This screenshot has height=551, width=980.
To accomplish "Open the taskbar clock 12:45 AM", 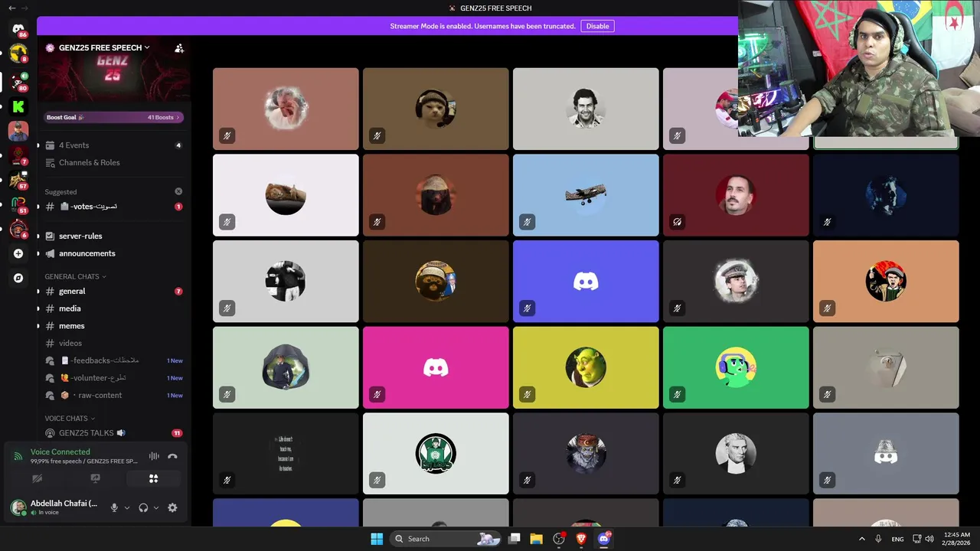I will click(955, 539).
